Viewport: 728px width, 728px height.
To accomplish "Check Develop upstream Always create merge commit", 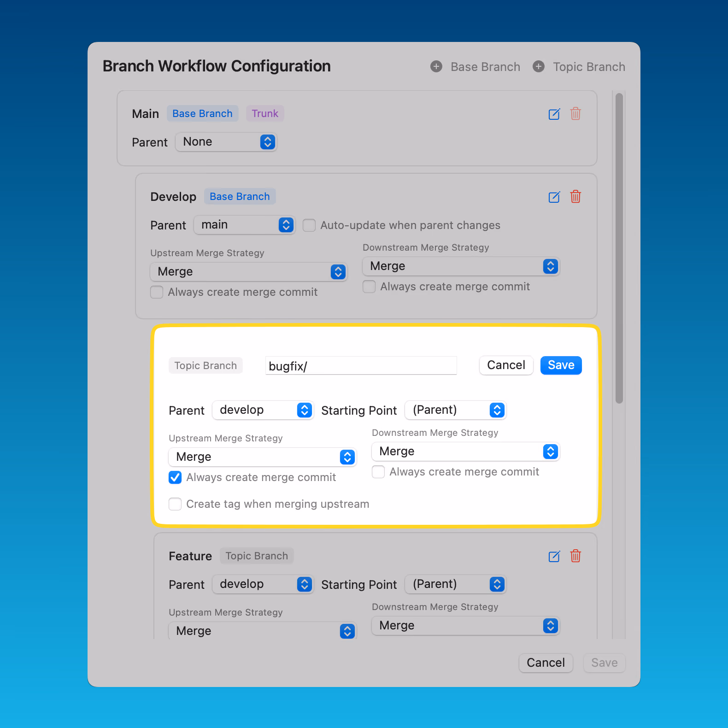I will [x=157, y=292].
